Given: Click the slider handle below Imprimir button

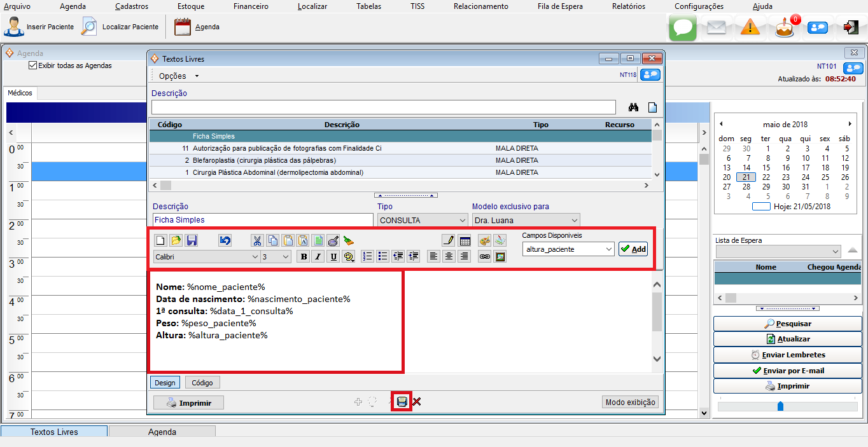Looking at the screenshot, I should pos(780,406).
